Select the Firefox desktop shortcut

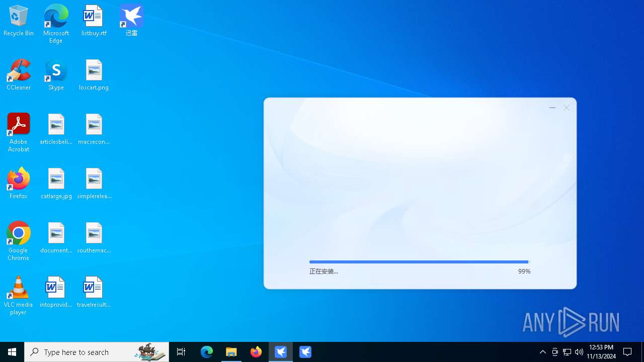19,184
